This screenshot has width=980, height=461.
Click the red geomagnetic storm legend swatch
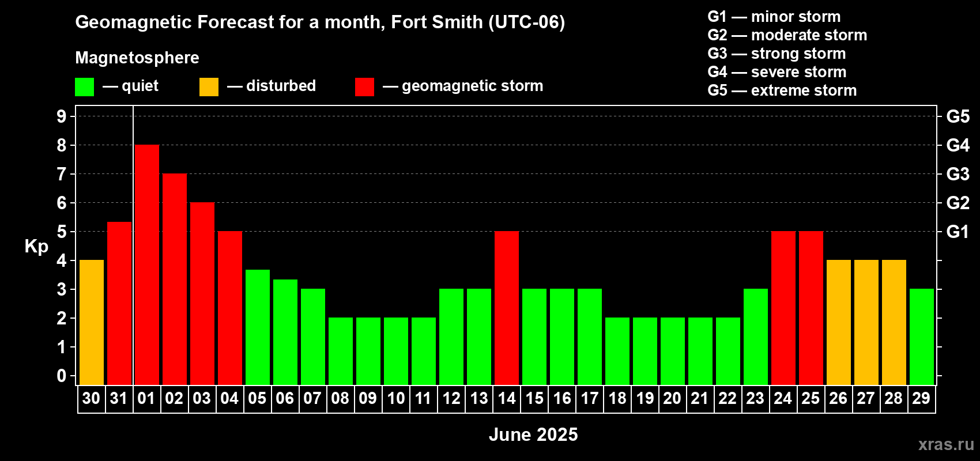(365, 87)
